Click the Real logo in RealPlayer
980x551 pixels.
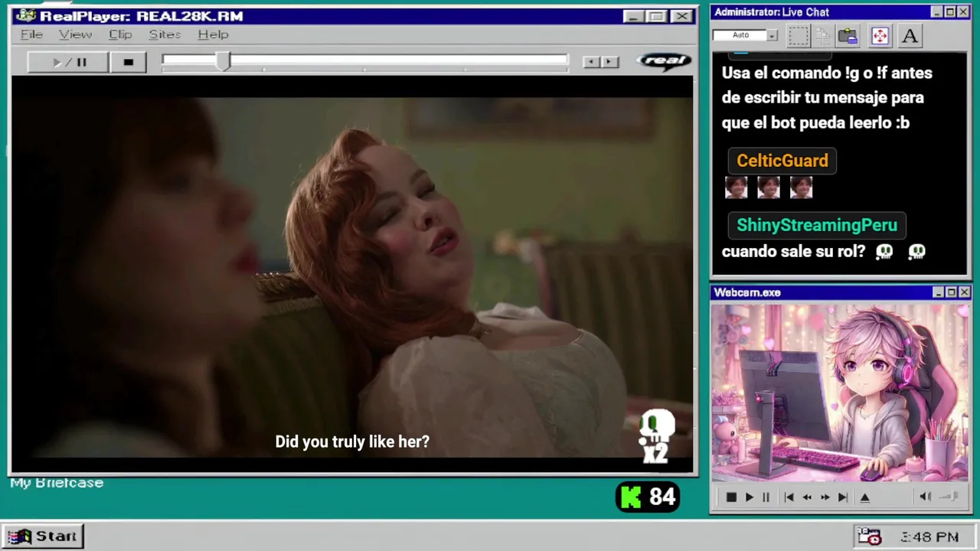point(664,60)
